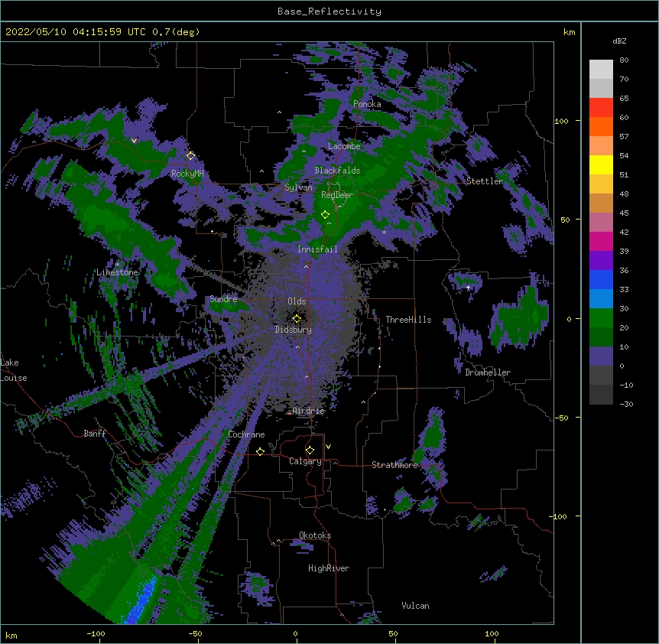The height and width of the screenshot is (644, 659).
Task: Click the ThreeHills label
Action: (408, 320)
